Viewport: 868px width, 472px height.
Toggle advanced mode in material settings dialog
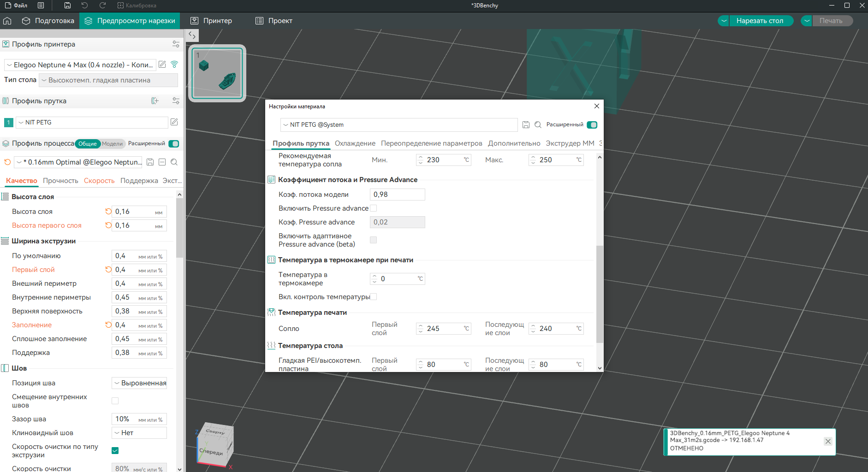(x=592, y=125)
